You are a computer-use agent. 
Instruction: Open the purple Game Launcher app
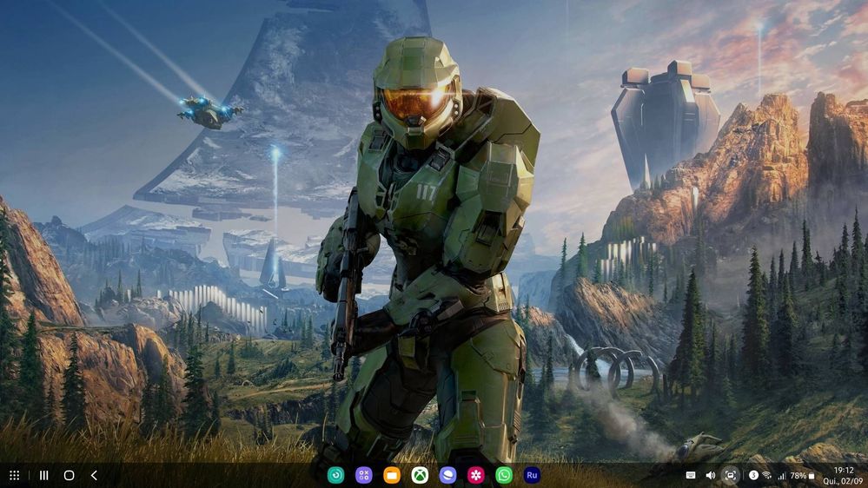coord(364,475)
